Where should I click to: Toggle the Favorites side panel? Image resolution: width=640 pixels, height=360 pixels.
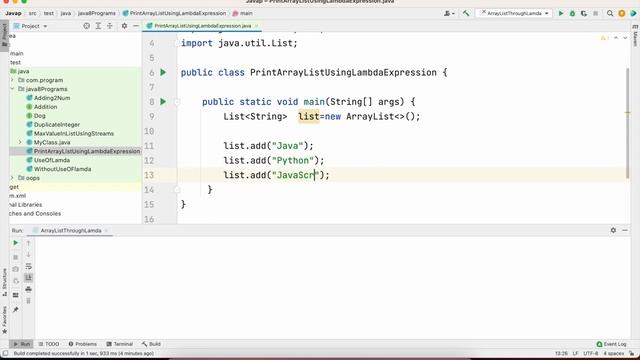pos(4,320)
